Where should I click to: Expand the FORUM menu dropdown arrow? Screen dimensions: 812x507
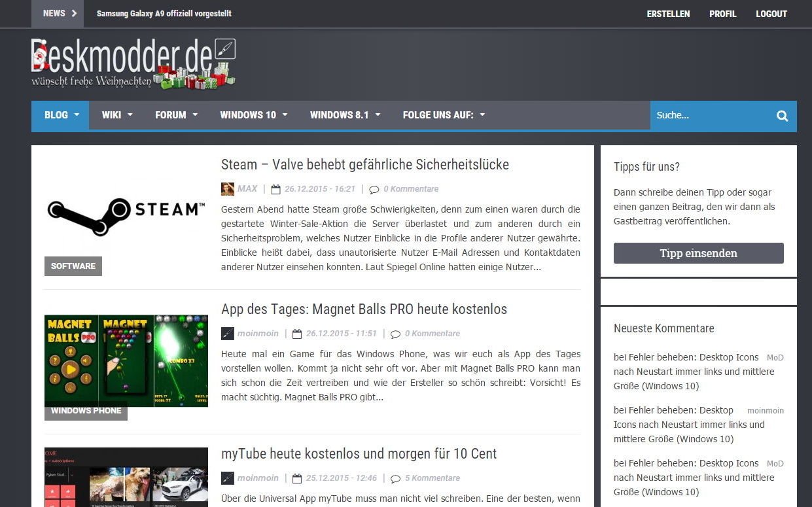[195, 114]
